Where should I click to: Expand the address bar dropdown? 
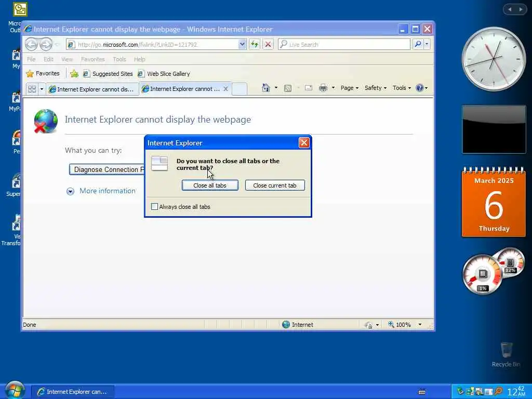click(x=242, y=44)
